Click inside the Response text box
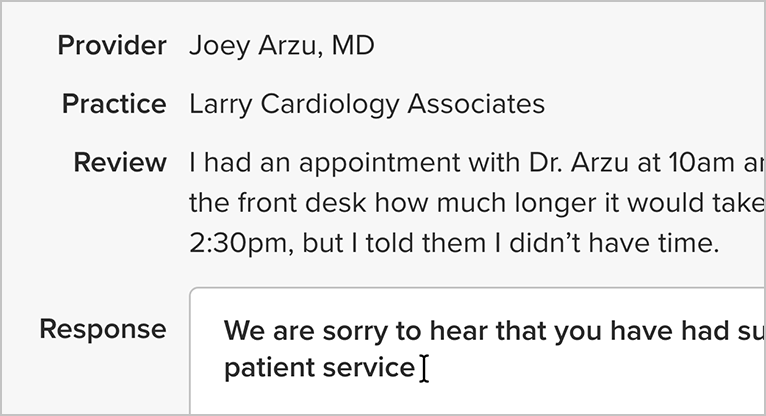This screenshot has height=416, width=766. [478, 352]
